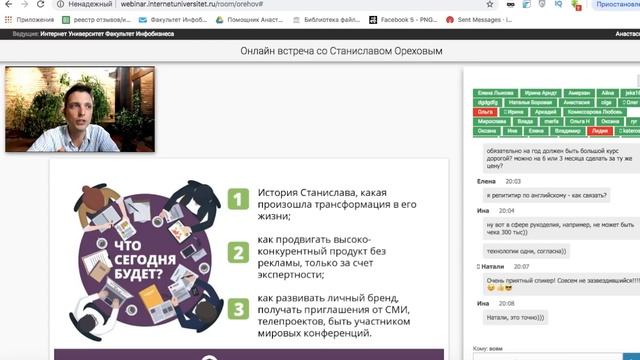Select participant chip 'Владимир'
The image size is (640, 360).
point(567,131)
